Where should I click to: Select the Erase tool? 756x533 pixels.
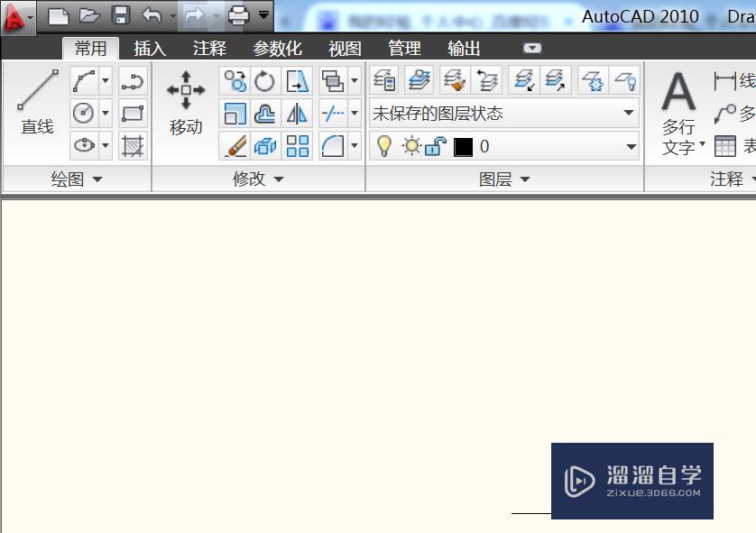click(x=236, y=144)
